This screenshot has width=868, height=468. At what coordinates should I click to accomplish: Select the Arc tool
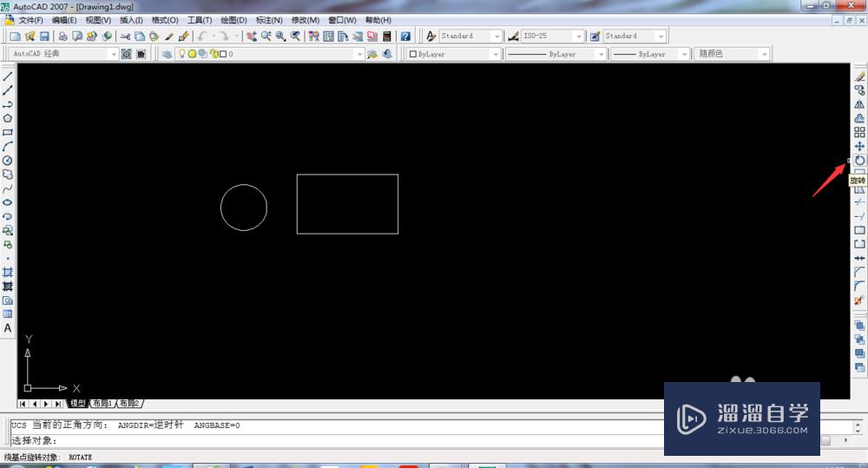pyautogui.click(x=8, y=146)
